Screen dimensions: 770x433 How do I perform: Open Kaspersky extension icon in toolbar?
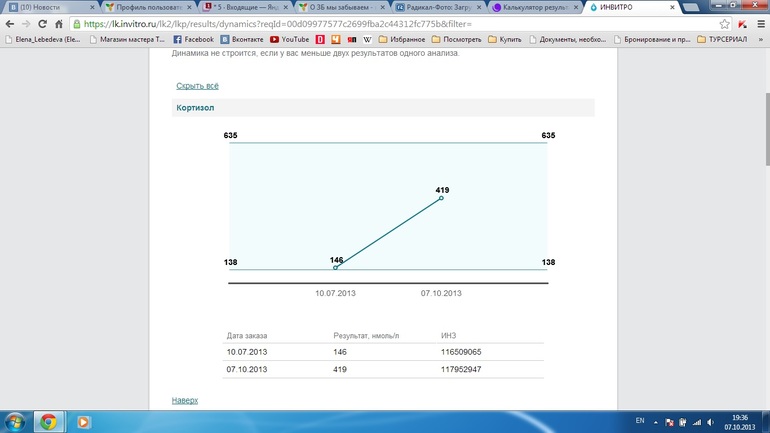pos(742,24)
